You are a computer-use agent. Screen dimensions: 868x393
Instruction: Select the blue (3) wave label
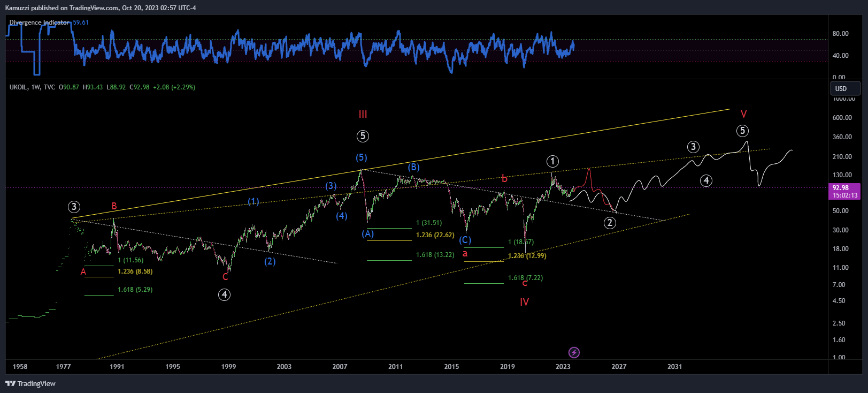331,186
